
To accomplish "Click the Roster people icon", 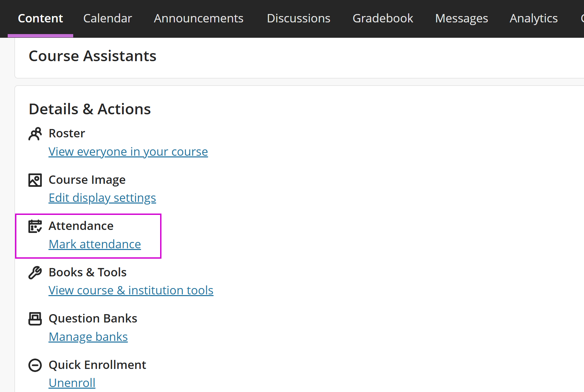I will [35, 134].
